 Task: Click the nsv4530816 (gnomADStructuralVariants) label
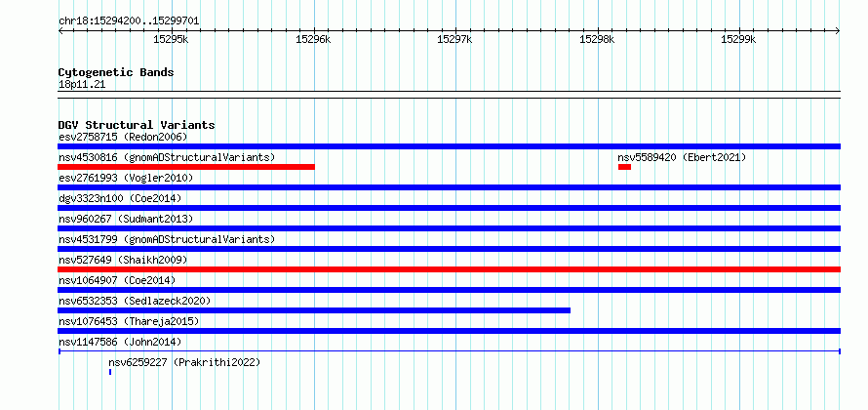pos(167,157)
